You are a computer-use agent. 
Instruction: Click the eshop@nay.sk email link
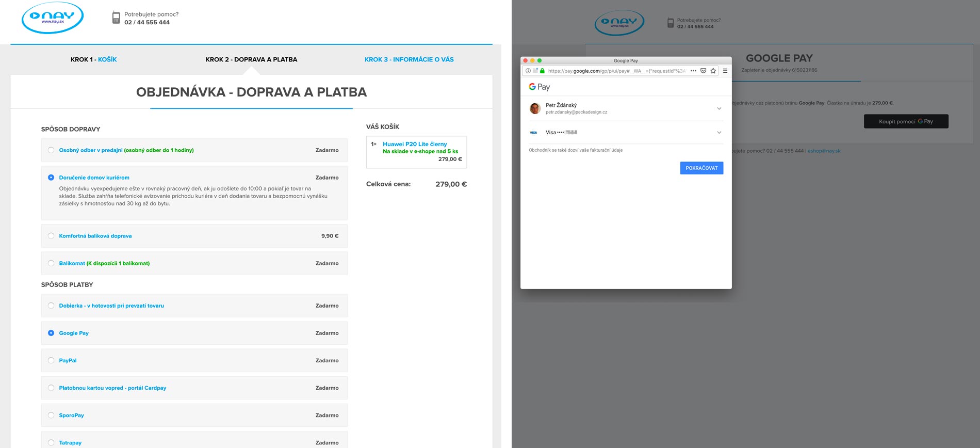[824, 151]
